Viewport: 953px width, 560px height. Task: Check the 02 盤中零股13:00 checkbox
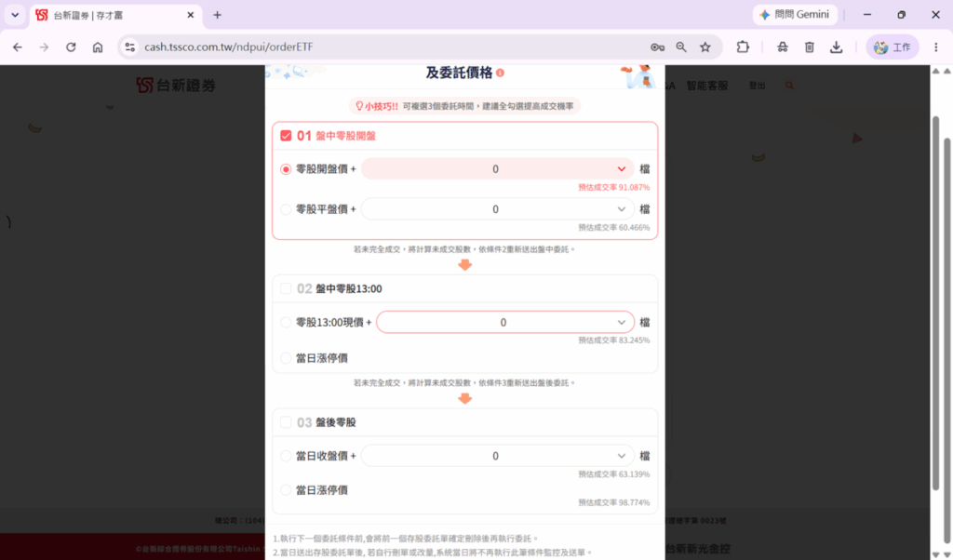[286, 288]
